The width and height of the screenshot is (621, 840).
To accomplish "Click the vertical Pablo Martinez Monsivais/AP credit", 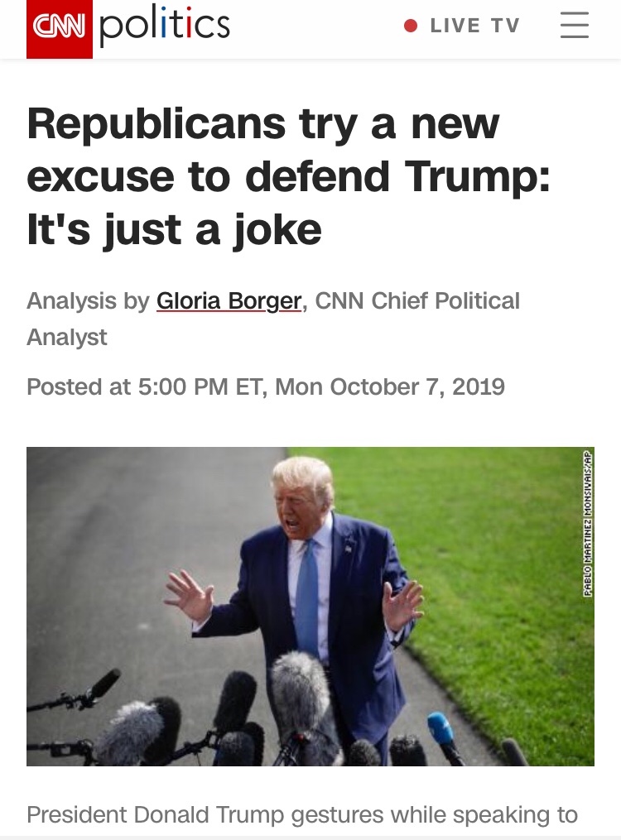I will 586,523.
